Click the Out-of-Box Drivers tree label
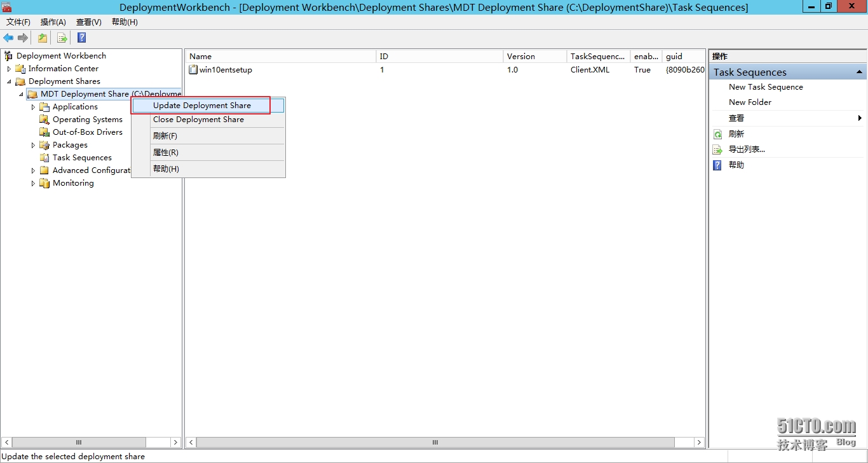Screen dimensions: 868x463 coord(88,132)
